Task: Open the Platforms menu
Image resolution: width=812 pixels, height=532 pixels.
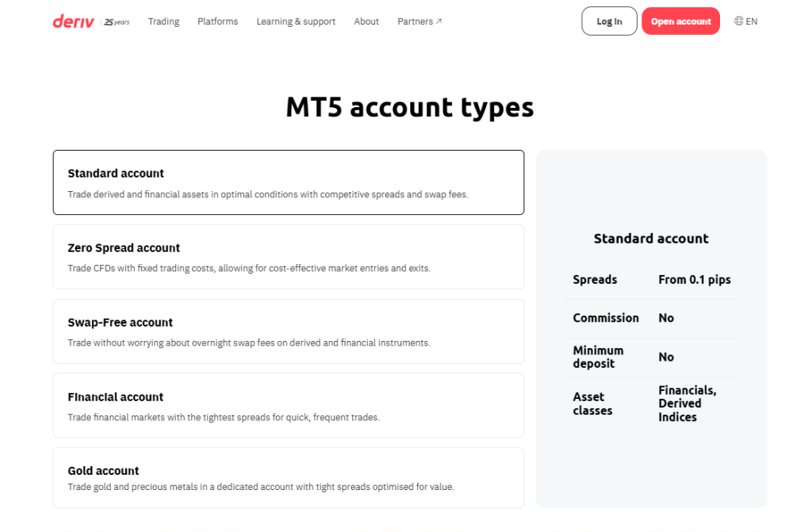Action: 217,21
